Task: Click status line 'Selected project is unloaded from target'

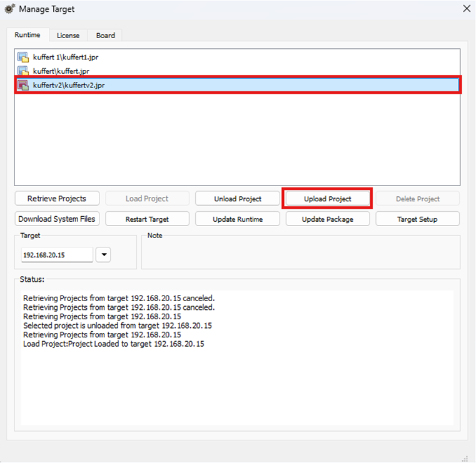Action: coord(118,326)
